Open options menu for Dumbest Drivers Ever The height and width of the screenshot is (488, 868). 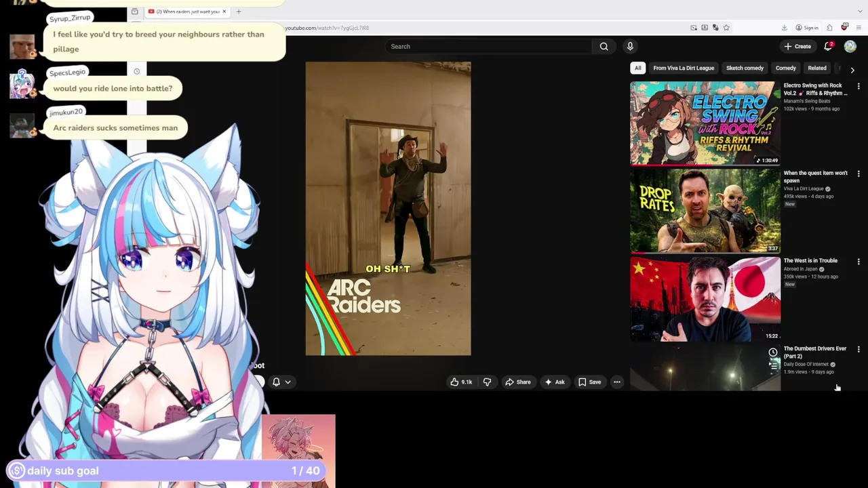(859, 350)
